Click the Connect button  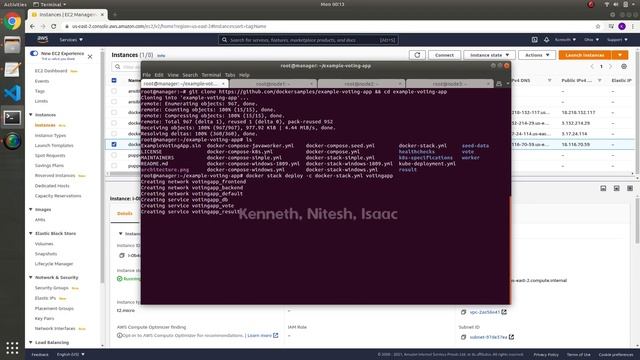pyautogui.click(x=444, y=55)
